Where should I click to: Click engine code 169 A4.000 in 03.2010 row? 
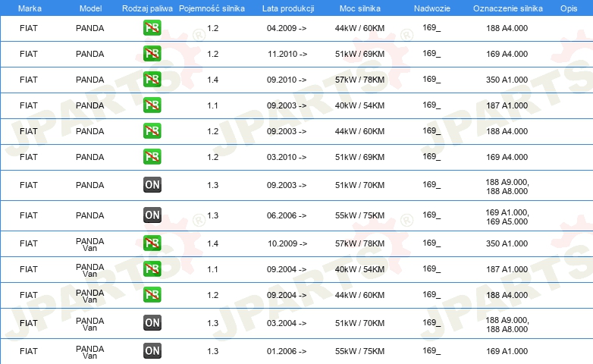coord(507,157)
